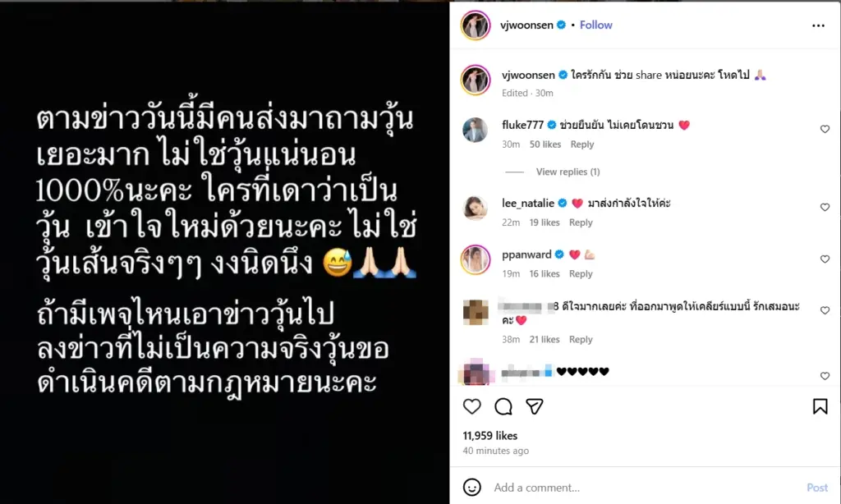Save the post using the bookmark icon
841x504 pixels.
(820, 406)
